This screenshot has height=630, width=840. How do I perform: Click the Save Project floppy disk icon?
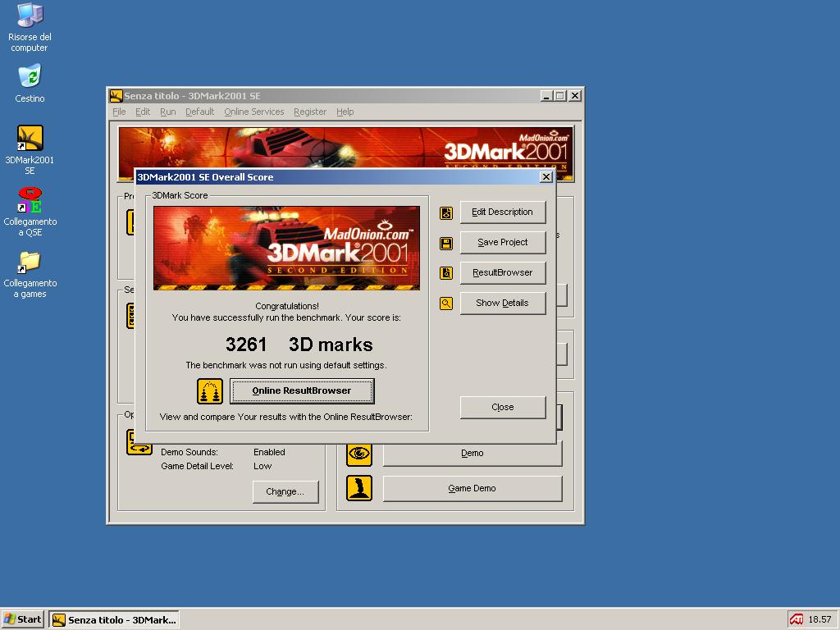click(446, 244)
